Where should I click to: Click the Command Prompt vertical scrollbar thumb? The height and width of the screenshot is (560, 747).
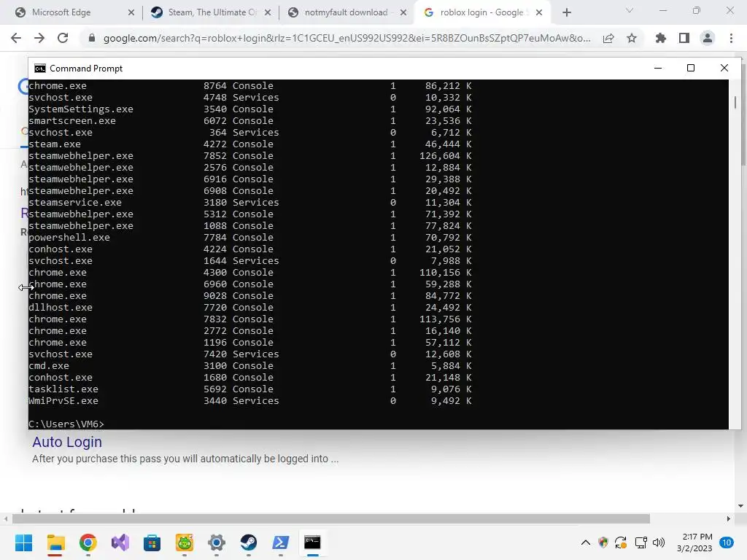click(735, 102)
